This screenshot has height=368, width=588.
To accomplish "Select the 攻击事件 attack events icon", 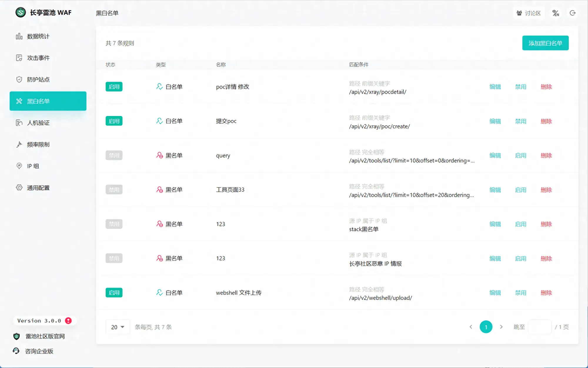I will tap(19, 58).
